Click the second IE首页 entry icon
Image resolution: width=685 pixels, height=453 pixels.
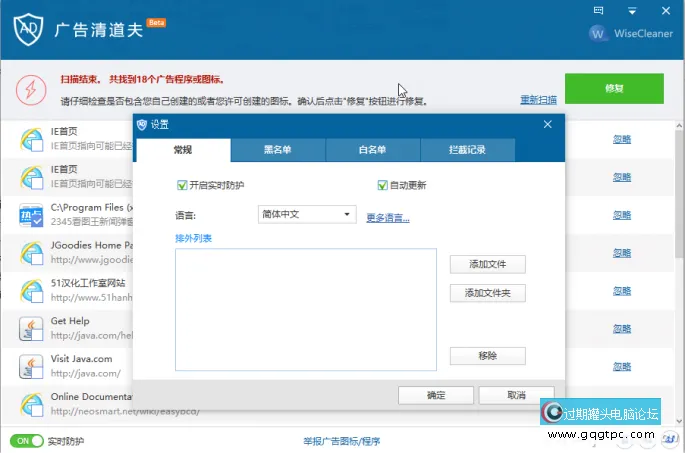[31, 177]
